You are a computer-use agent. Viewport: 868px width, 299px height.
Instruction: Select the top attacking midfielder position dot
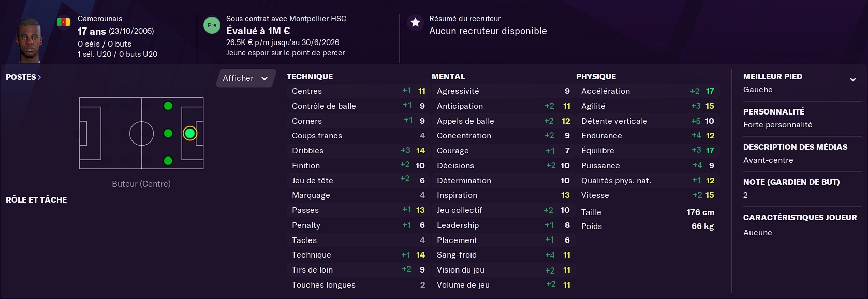coord(168,106)
